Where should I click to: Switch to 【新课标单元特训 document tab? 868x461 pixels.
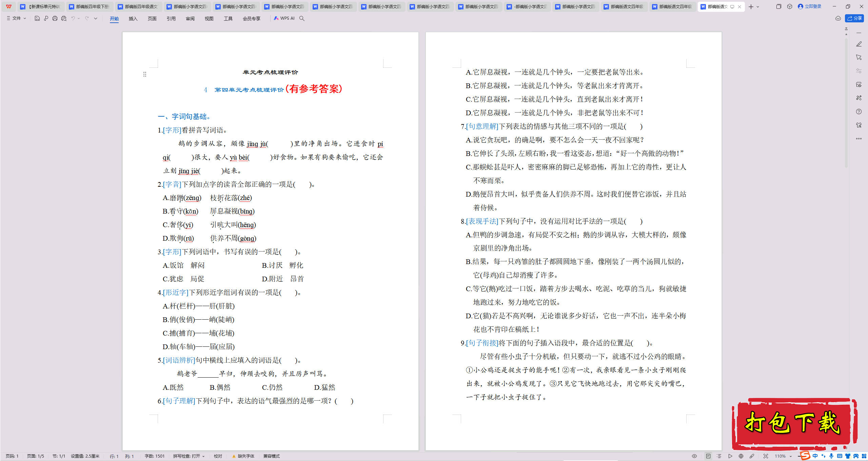click(41, 6)
